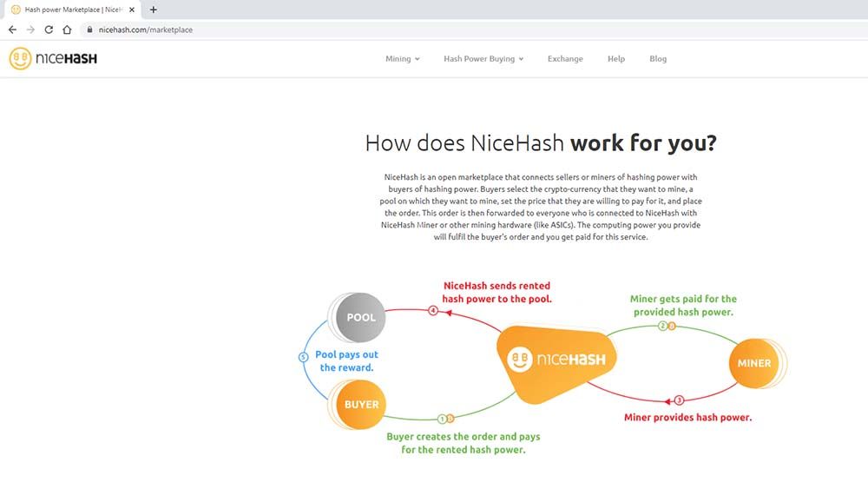This screenshot has height=489, width=868.
Task: Click the browser back arrow
Action: pyautogui.click(x=12, y=30)
